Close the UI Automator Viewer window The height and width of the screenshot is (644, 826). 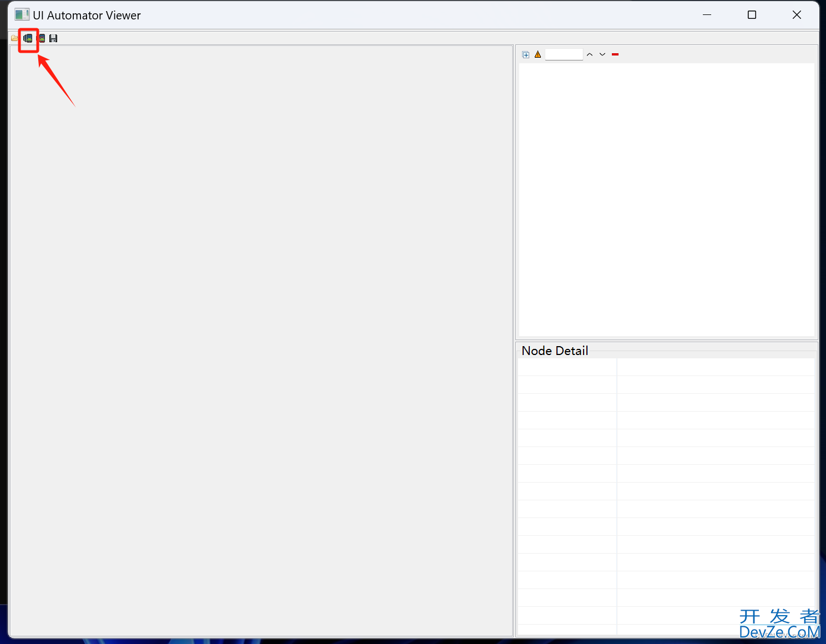point(797,15)
